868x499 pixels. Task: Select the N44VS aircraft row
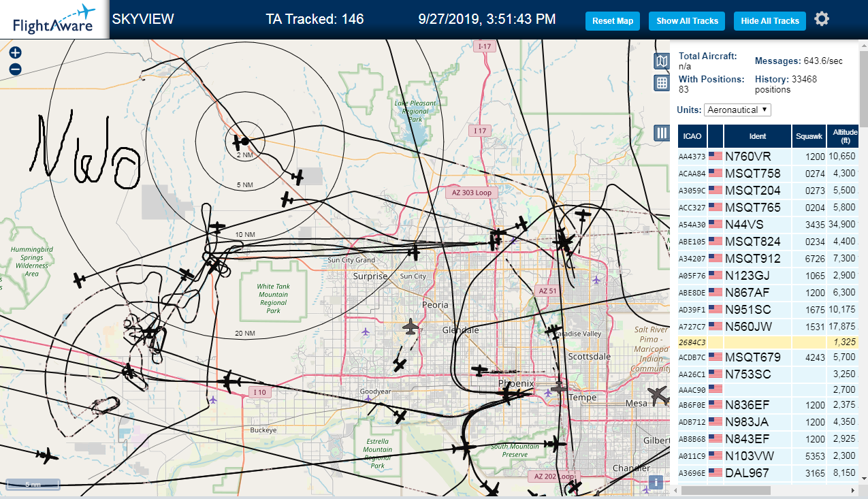point(768,224)
